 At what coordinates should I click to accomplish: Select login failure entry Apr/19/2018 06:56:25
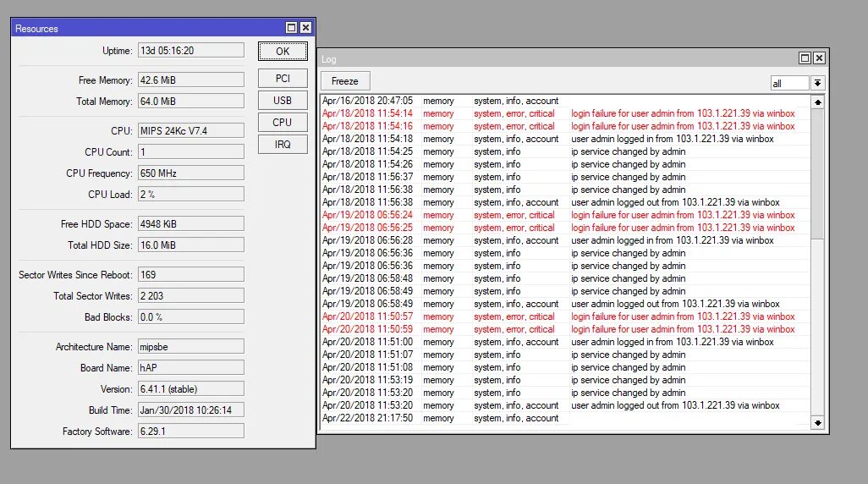[566, 228]
